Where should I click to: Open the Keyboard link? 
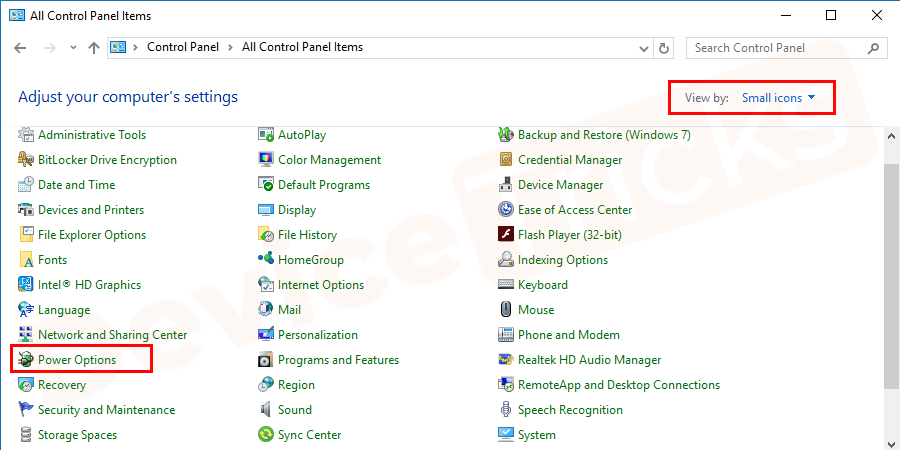(x=542, y=285)
